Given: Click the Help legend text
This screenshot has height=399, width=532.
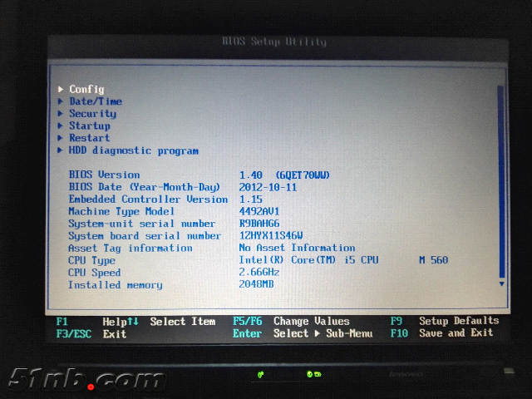Looking at the screenshot, I should coord(115,322).
